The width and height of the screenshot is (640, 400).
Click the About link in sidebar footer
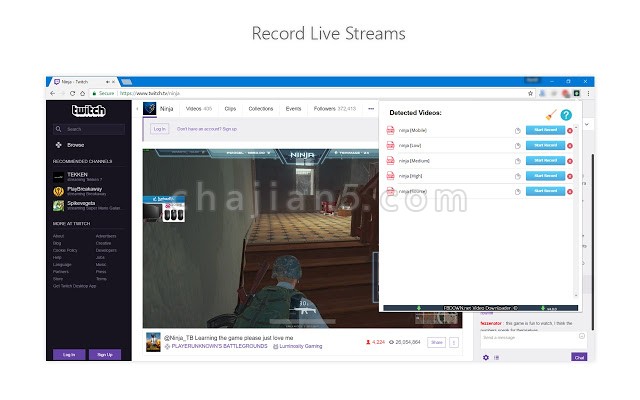pyautogui.click(x=58, y=236)
